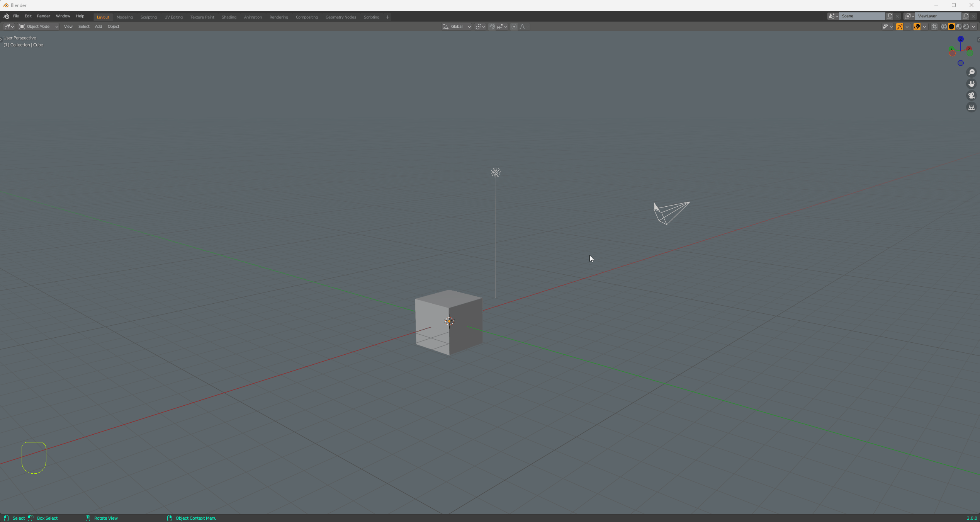Select wireframe viewport shading mode
Screen dimensions: 980x522
pos(944,27)
